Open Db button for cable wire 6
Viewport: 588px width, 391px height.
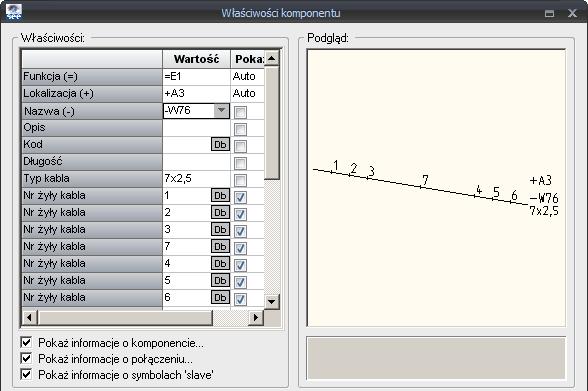pyautogui.click(x=220, y=297)
